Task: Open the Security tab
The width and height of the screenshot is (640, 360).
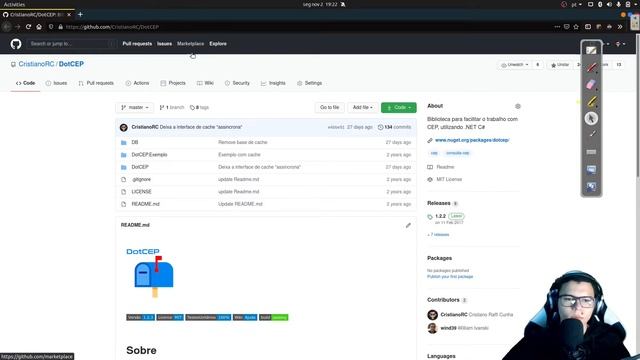Action: pos(237,83)
